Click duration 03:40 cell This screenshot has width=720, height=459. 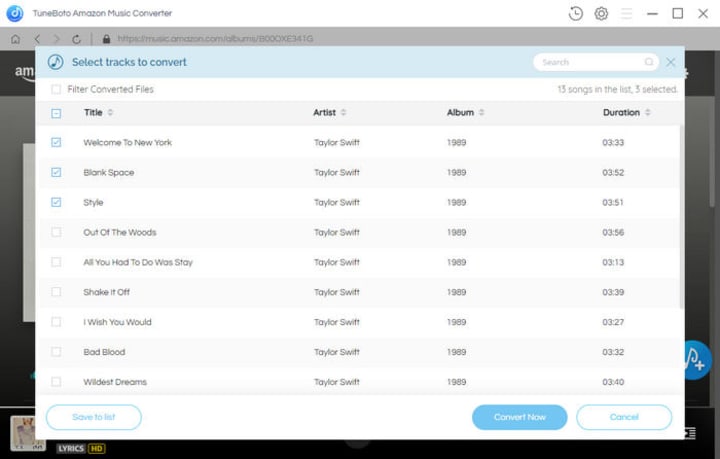(x=613, y=382)
